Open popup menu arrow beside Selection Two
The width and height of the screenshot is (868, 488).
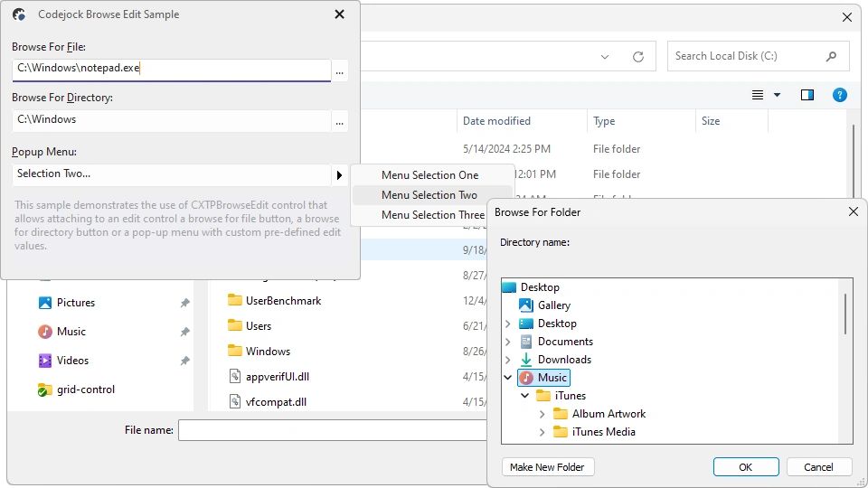(339, 175)
